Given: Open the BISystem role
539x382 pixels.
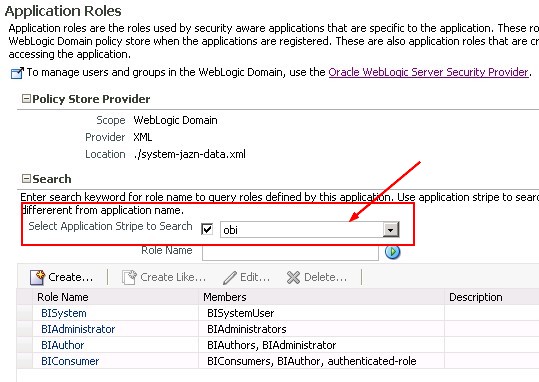Looking at the screenshot, I should pyautogui.click(x=64, y=313).
